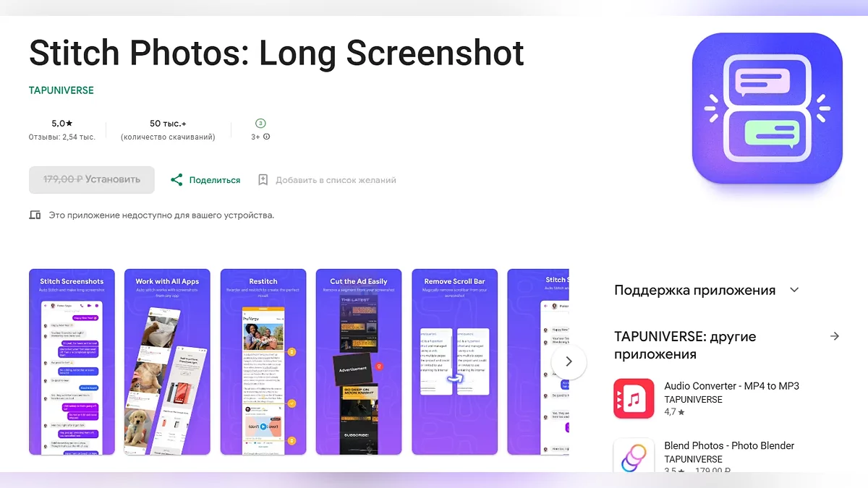Viewport: 868px width, 488px height.
Task: Show next screenshots with carousel arrow
Action: (x=569, y=361)
